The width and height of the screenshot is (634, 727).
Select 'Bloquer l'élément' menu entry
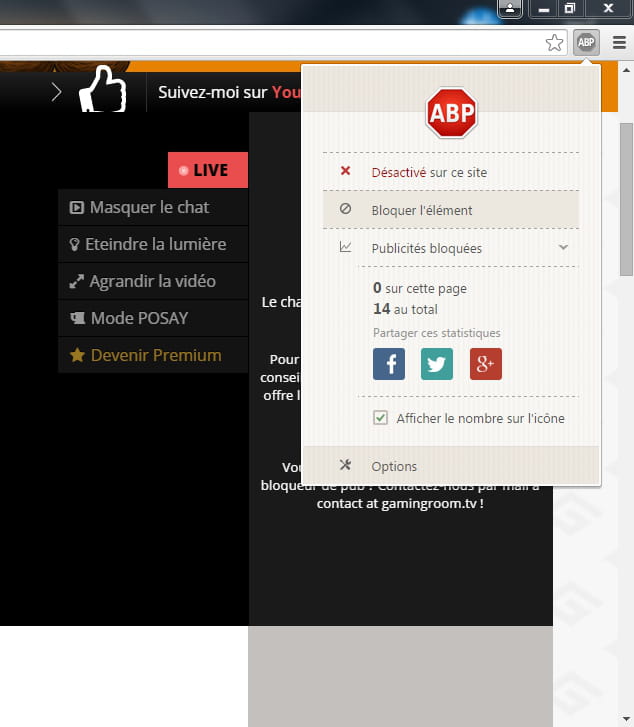point(451,210)
